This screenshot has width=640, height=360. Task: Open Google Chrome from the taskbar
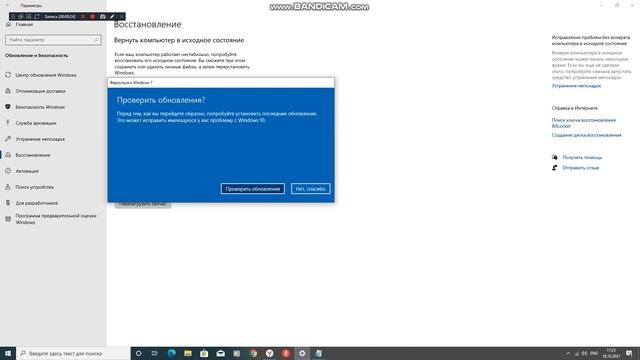(253, 353)
